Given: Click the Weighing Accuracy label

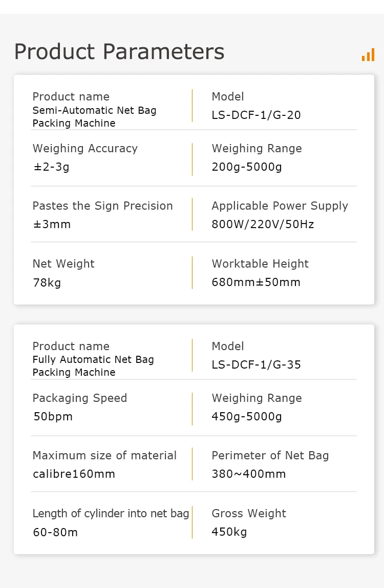Looking at the screenshot, I should (85, 149).
